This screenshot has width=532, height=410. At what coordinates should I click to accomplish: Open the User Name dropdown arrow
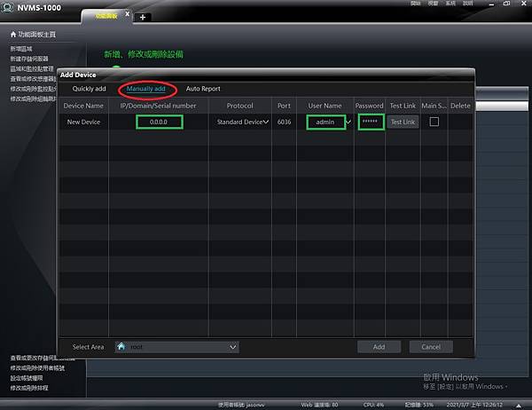coord(348,122)
